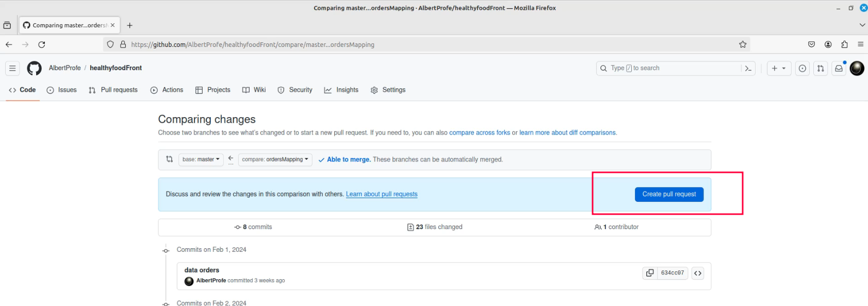This screenshot has width=868, height=306.
Task: Focus the GitHub search field
Action: [669, 68]
